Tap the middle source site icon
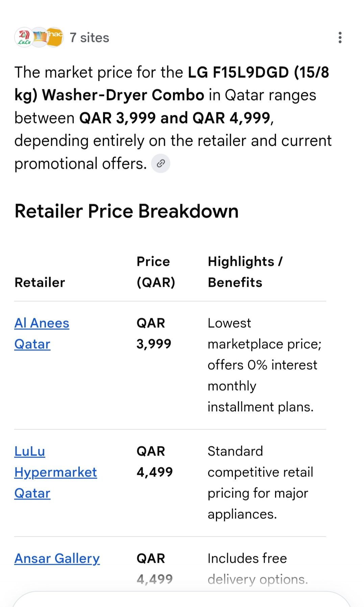The width and height of the screenshot is (364, 607). click(x=40, y=37)
